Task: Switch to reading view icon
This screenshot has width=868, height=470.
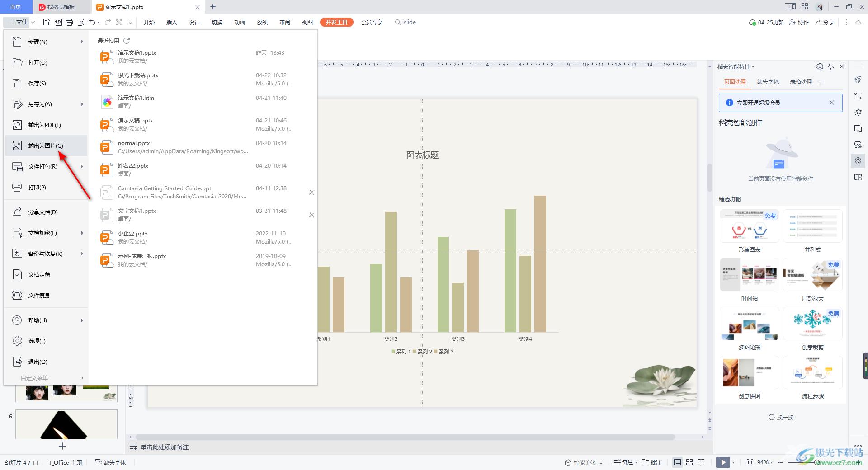Action: point(701,462)
